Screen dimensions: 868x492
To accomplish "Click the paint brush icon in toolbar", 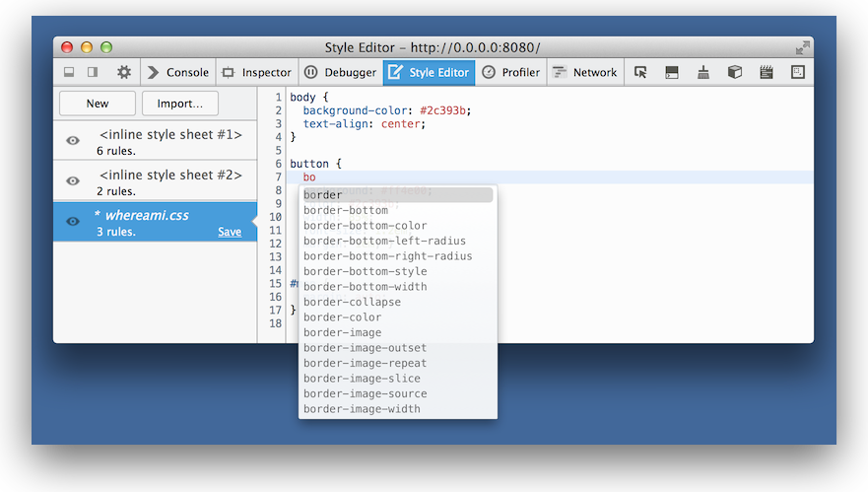I will click(703, 72).
